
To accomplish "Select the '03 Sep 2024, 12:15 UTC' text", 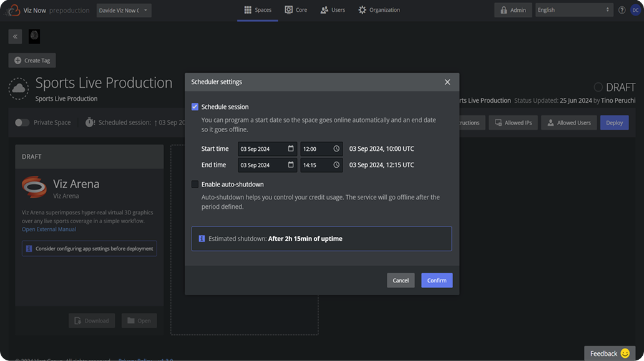I will click(x=381, y=165).
